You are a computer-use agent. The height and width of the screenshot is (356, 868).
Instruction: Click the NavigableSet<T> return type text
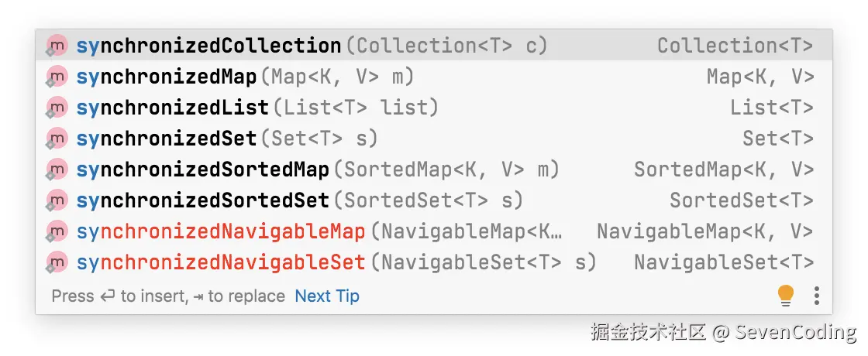724,262
